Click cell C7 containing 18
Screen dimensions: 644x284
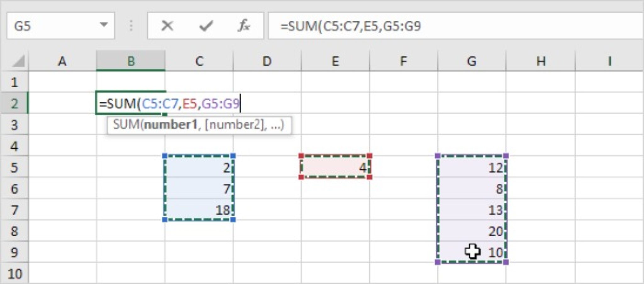pos(199,210)
